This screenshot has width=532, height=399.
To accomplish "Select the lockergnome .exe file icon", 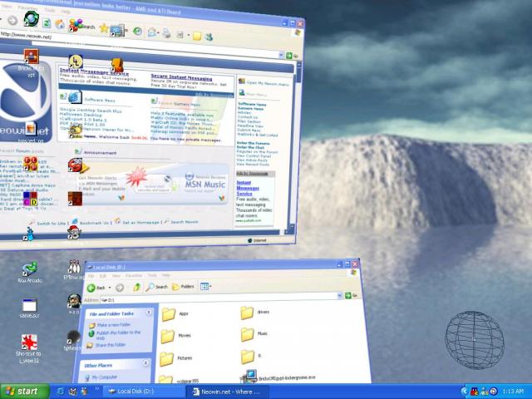I will (x=249, y=377).
